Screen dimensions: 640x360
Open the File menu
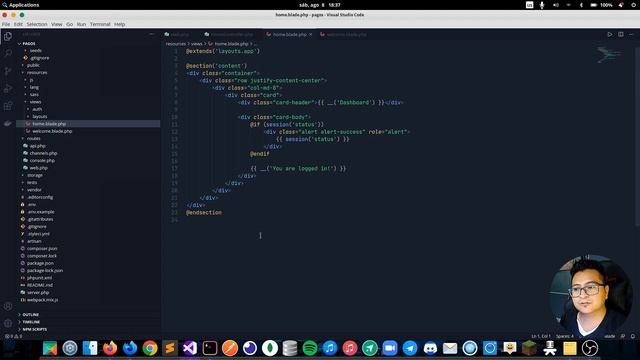[6, 24]
